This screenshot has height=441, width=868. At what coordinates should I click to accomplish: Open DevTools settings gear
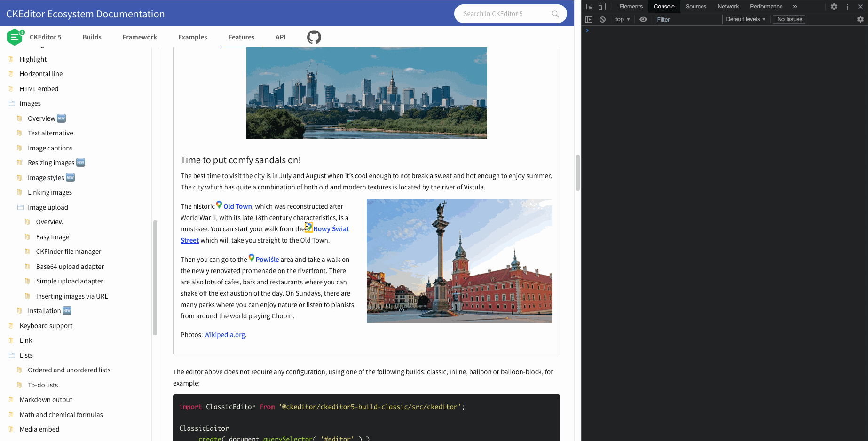[x=834, y=7]
